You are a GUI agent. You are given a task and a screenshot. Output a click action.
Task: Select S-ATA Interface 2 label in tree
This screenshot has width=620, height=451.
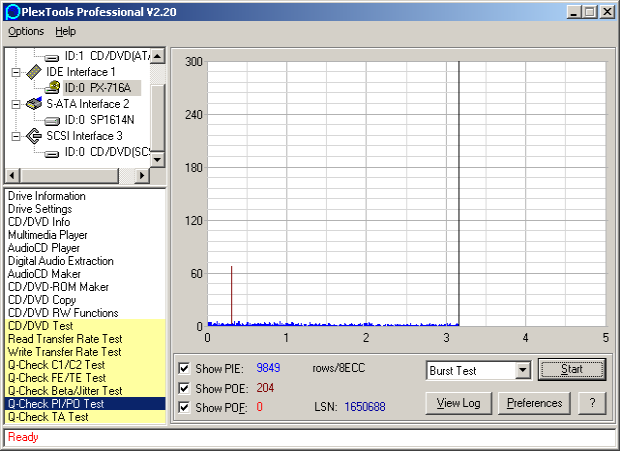click(88, 104)
